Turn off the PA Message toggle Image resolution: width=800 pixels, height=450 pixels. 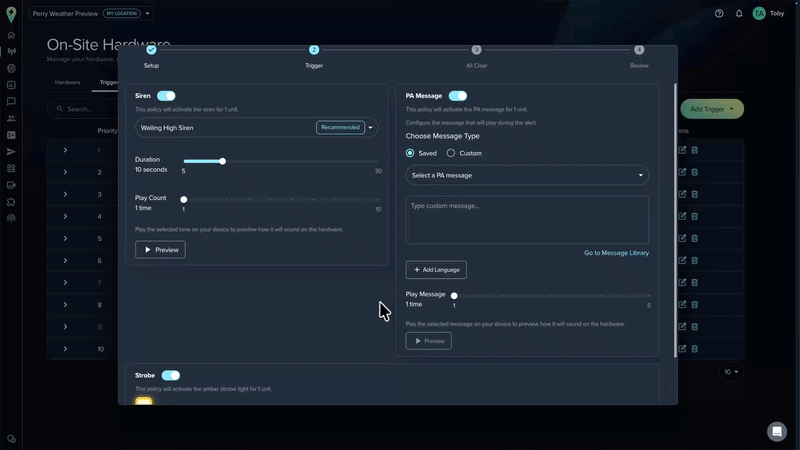tap(458, 96)
